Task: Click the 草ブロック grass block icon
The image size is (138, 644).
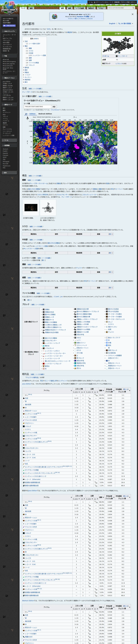Action: tap(75, 358)
